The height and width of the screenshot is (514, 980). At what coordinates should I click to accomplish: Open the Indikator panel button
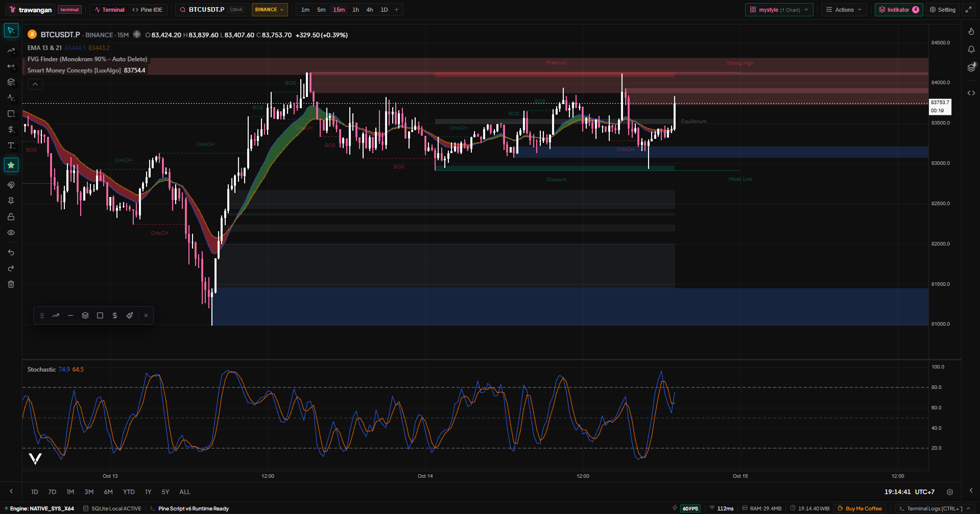[x=899, y=10]
